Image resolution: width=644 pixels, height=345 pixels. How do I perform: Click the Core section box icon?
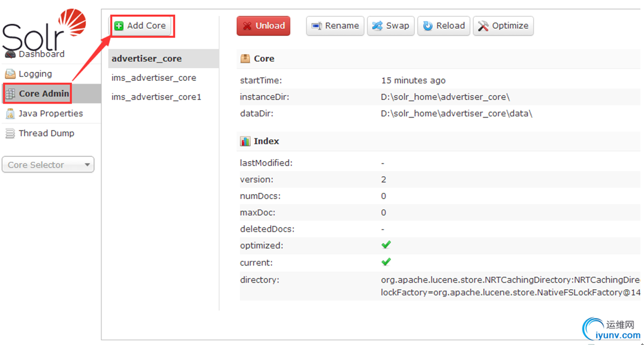(x=245, y=59)
